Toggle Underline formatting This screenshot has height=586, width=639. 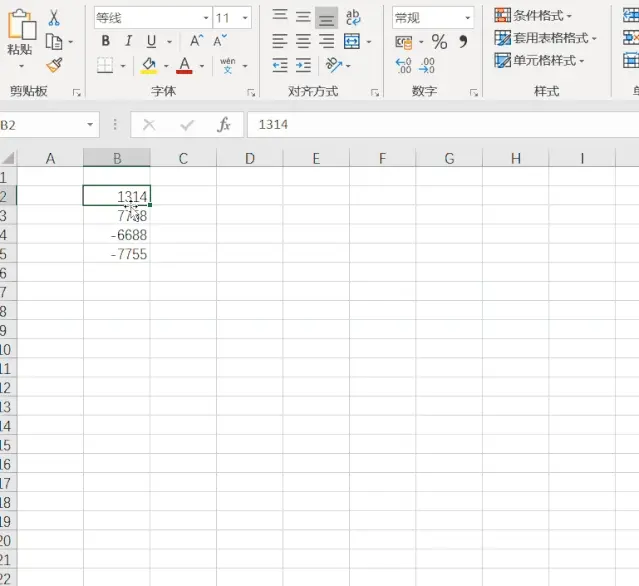click(x=151, y=41)
